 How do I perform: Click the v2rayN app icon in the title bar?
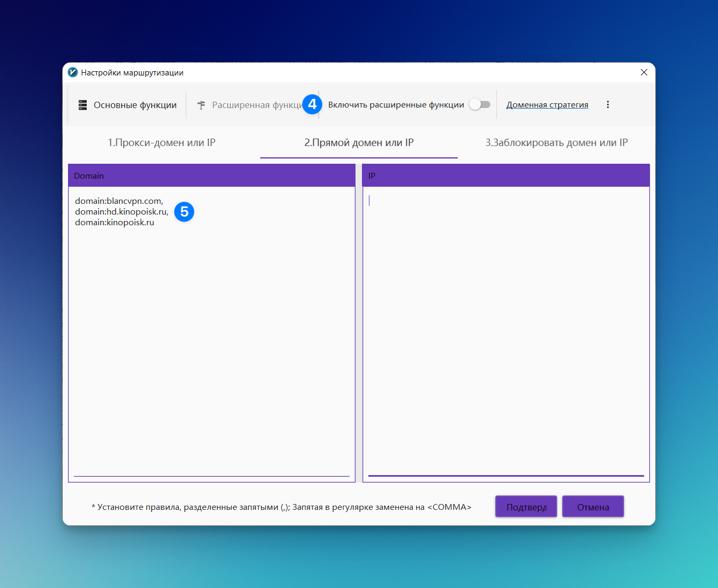73,72
